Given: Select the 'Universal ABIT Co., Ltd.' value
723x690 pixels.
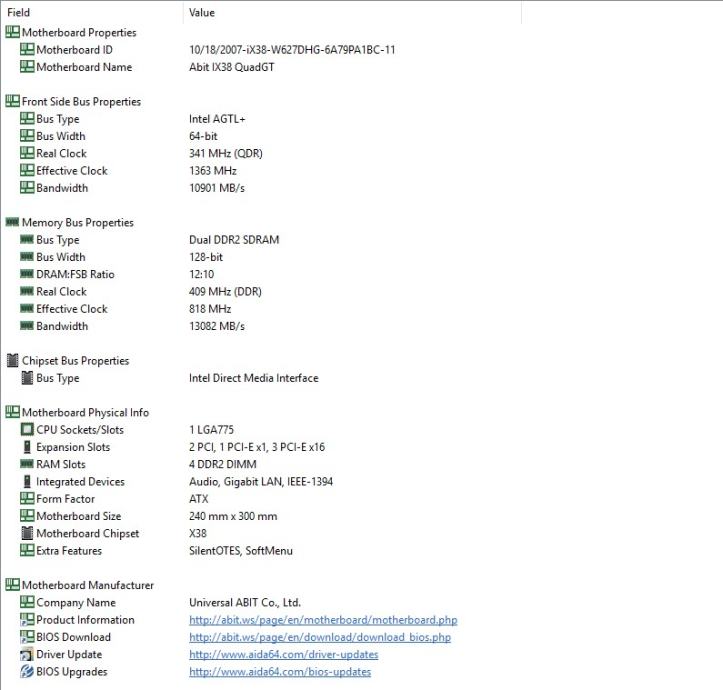Looking at the screenshot, I should pos(245,602).
